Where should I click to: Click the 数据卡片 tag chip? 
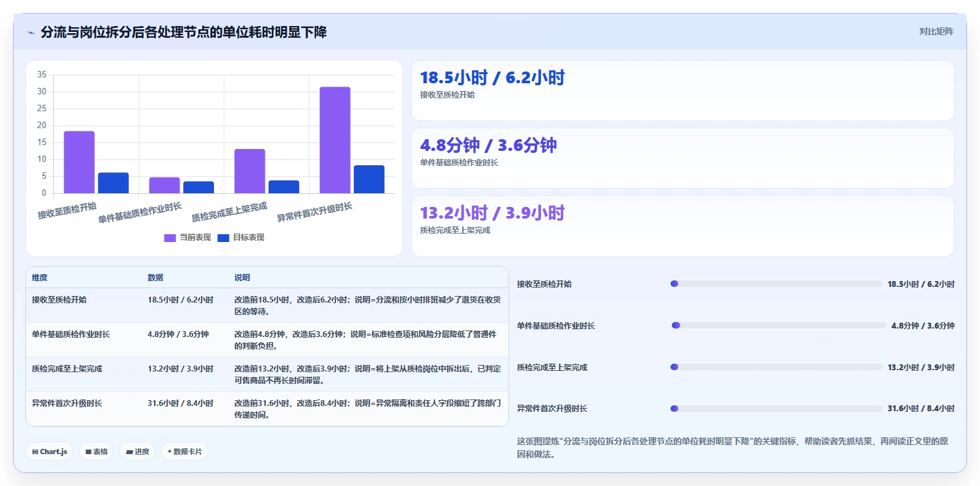185,452
